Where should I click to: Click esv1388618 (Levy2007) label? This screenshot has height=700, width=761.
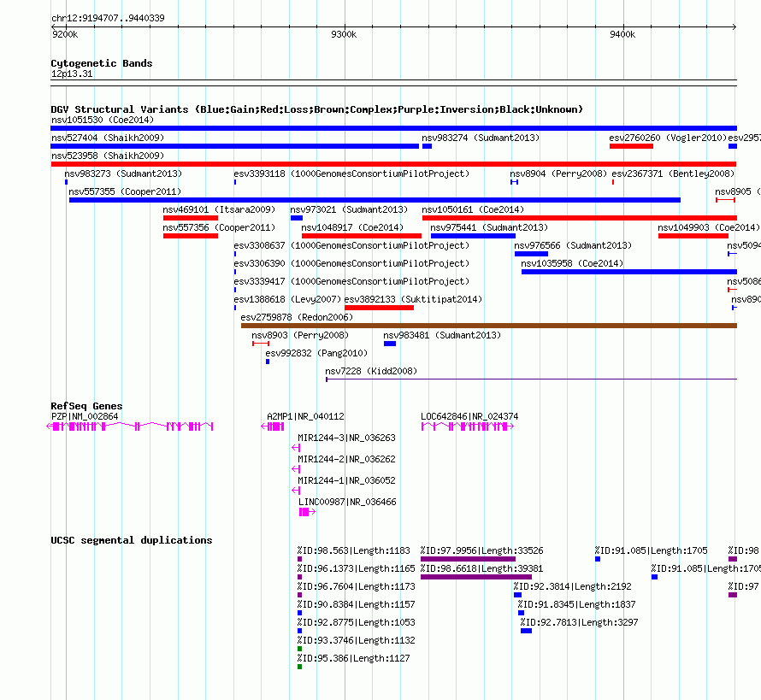[x=287, y=299]
